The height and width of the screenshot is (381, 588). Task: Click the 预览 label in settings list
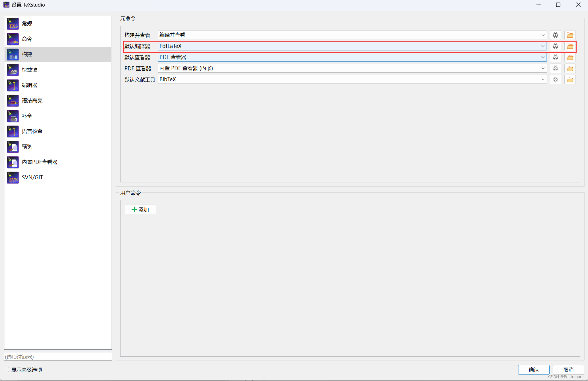click(x=27, y=147)
